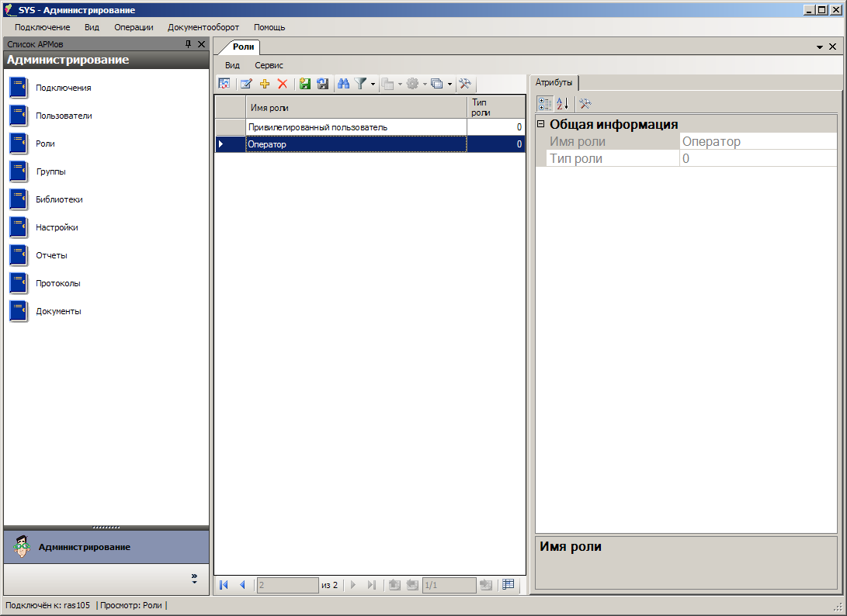Click the binoculars search icon
This screenshot has height=616, width=847.
pyautogui.click(x=343, y=84)
